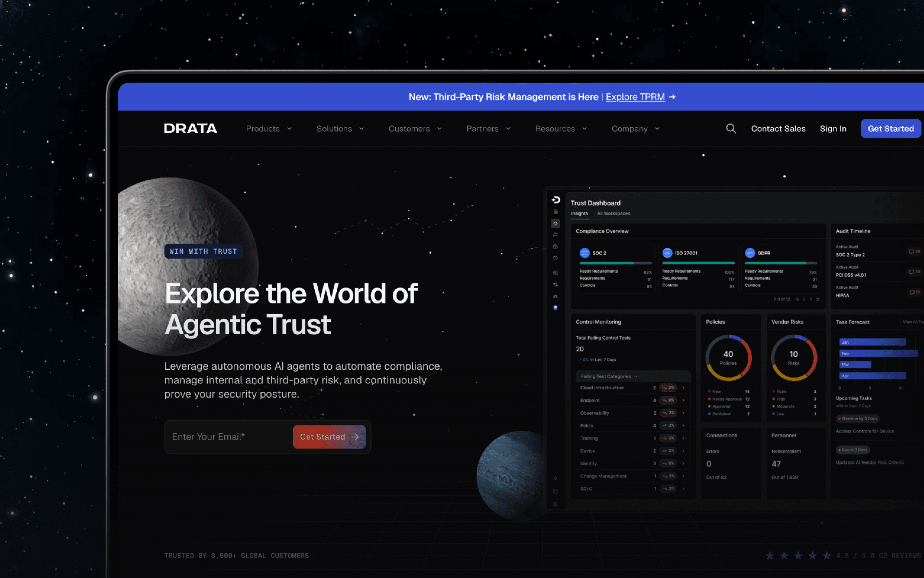Click the GDPR readiness progress bar
The width and height of the screenshot is (924, 578).
781,263
